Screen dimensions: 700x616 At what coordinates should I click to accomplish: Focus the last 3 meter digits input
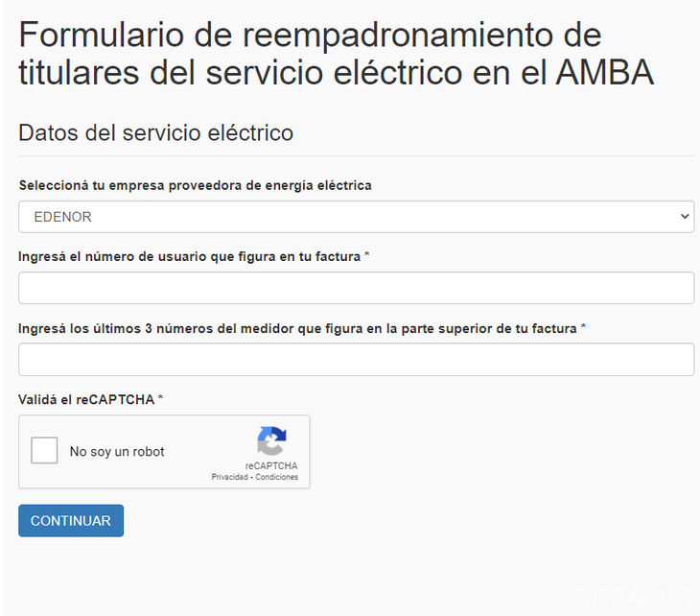[356, 360]
